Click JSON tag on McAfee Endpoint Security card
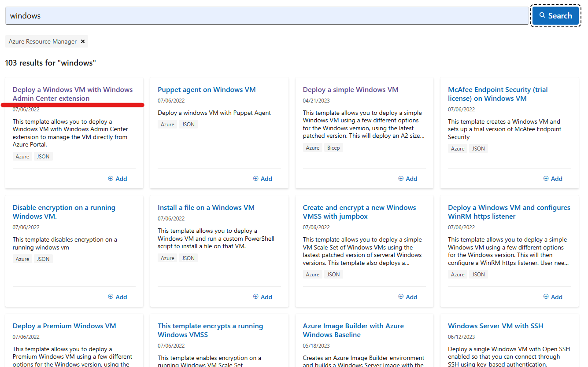The height and width of the screenshot is (367, 588). pyautogui.click(x=478, y=149)
